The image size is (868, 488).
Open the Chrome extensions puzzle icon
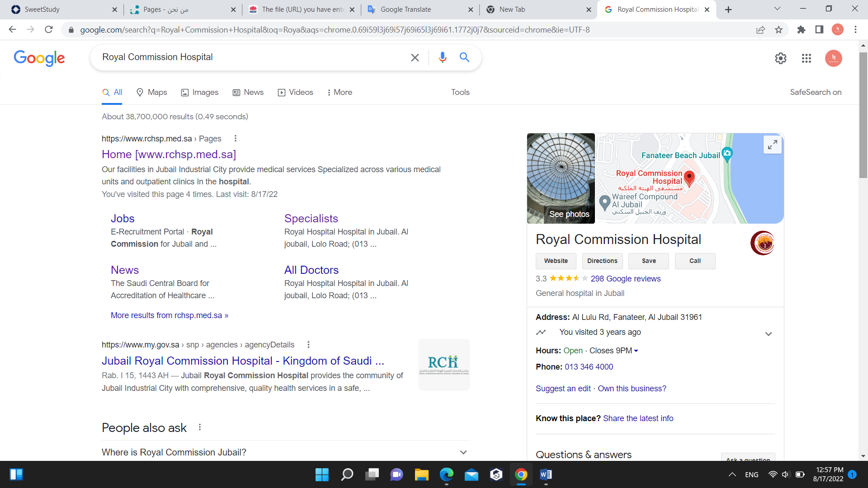(x=801, y=30)
